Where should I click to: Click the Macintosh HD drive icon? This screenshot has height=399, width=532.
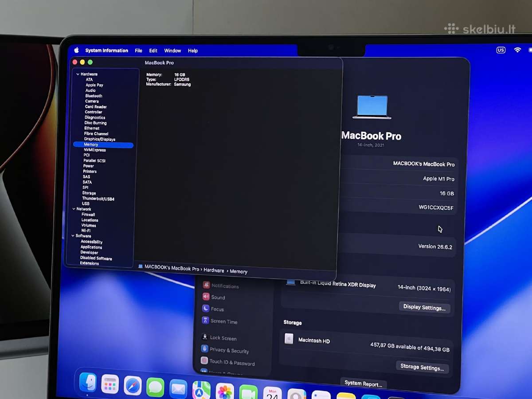point(289,339)
